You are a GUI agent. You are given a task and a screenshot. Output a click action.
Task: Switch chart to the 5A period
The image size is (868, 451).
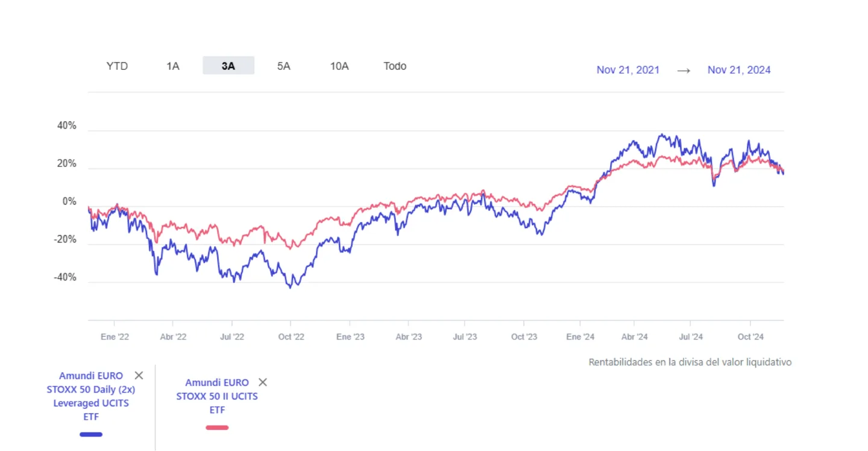click(284, 66)
